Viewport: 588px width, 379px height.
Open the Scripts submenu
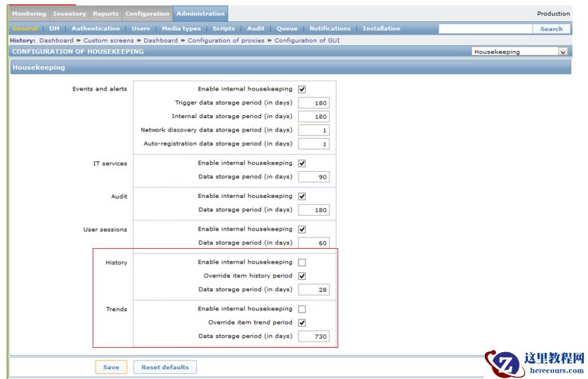pos(224,28)
